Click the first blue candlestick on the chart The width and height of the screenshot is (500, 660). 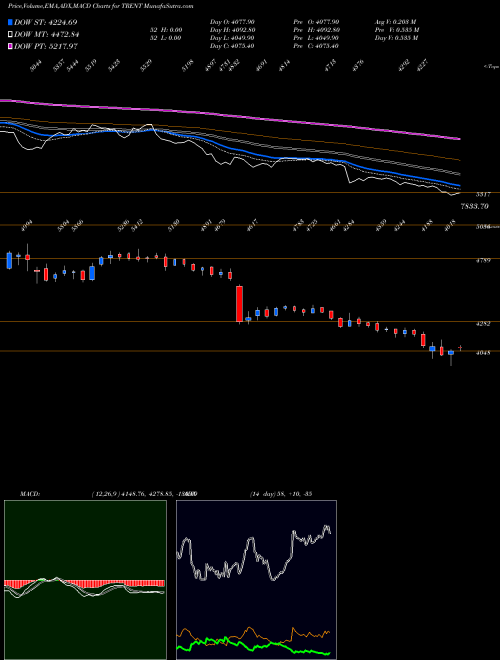point(9,261)
